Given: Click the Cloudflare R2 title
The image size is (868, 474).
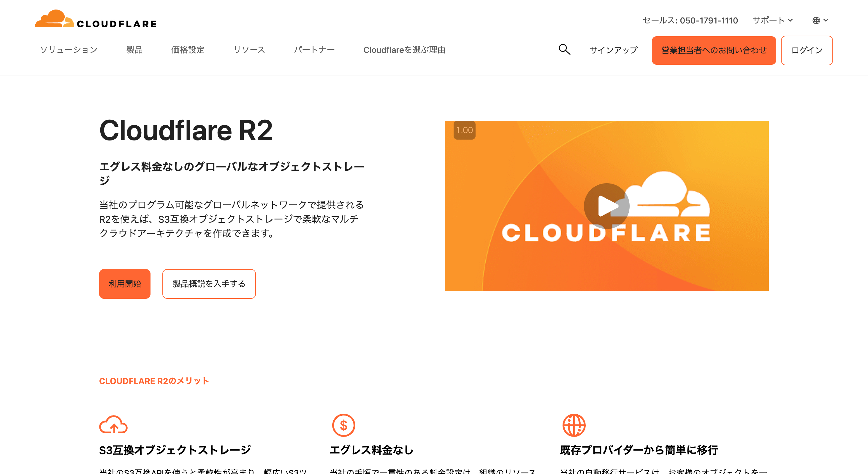Looking at the screenshot, I should (186, 130).
